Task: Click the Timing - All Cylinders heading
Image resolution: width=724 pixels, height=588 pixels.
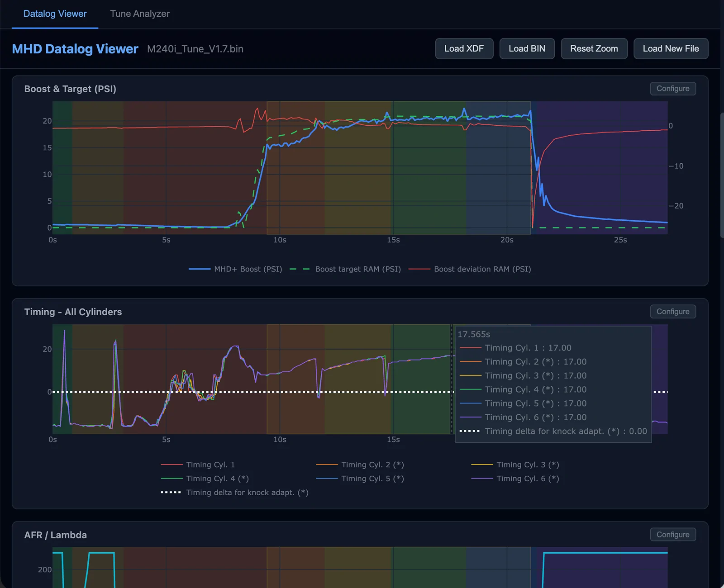Action: pyautogui.click(x=73, y=312)
